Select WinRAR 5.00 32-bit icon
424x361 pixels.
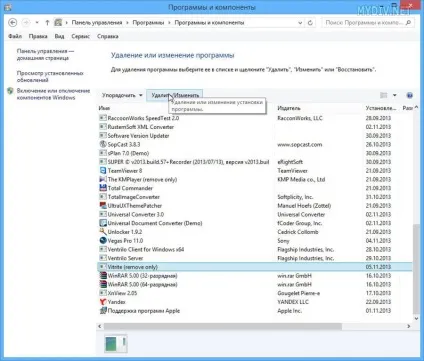pos(103,276)
